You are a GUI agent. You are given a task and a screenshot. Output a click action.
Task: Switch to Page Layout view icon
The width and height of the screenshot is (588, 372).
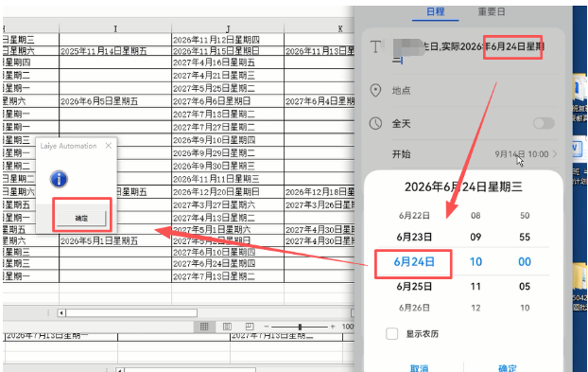[x=227, y=327]
